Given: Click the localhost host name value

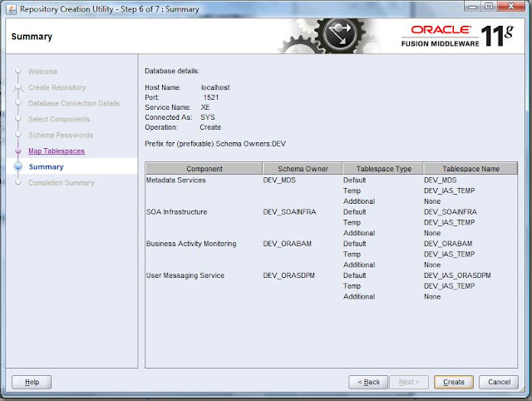Looking at the screenshot, I should (215, 87).
